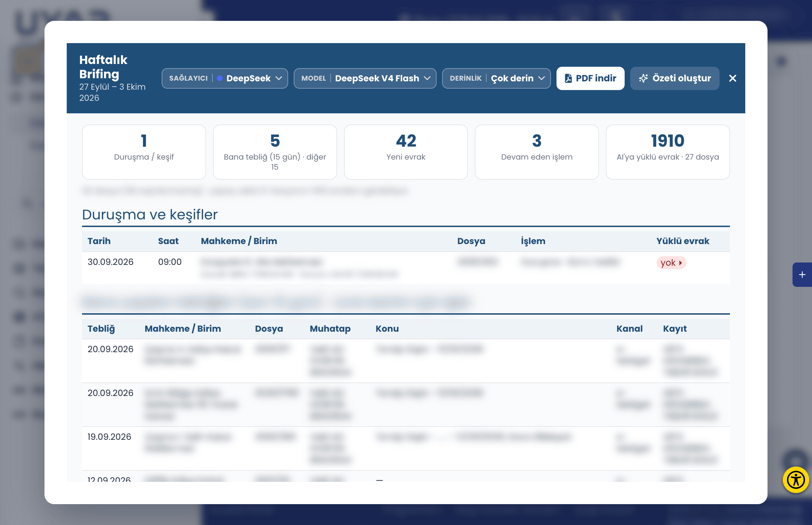This screenshot has width=812, height=525.
Task: Click the sparkle icon in Özeti oluştur
Action: click(643, 78)
